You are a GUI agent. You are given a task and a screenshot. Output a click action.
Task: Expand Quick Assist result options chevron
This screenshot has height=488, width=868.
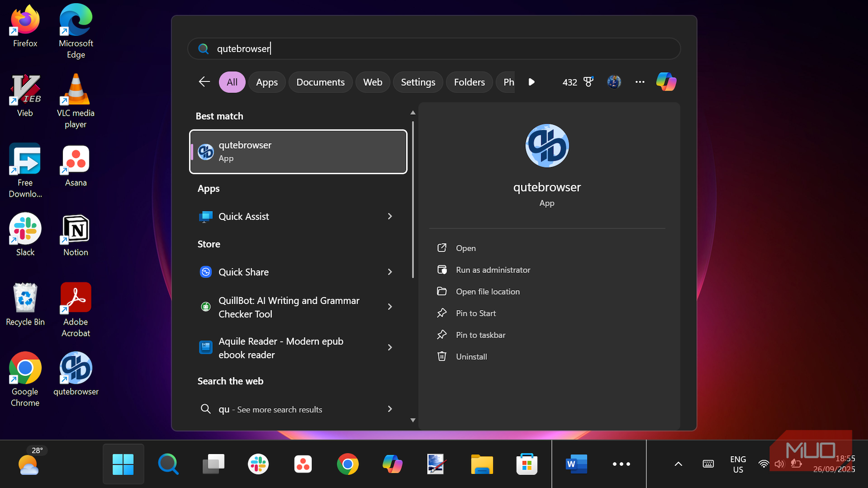tap(390, 216)
